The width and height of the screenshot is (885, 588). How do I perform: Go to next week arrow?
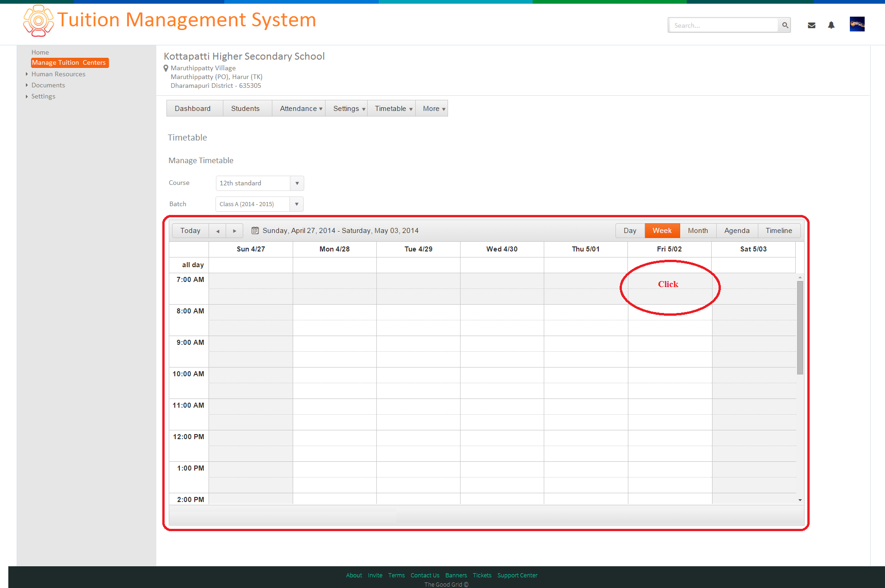coord(234,231)
